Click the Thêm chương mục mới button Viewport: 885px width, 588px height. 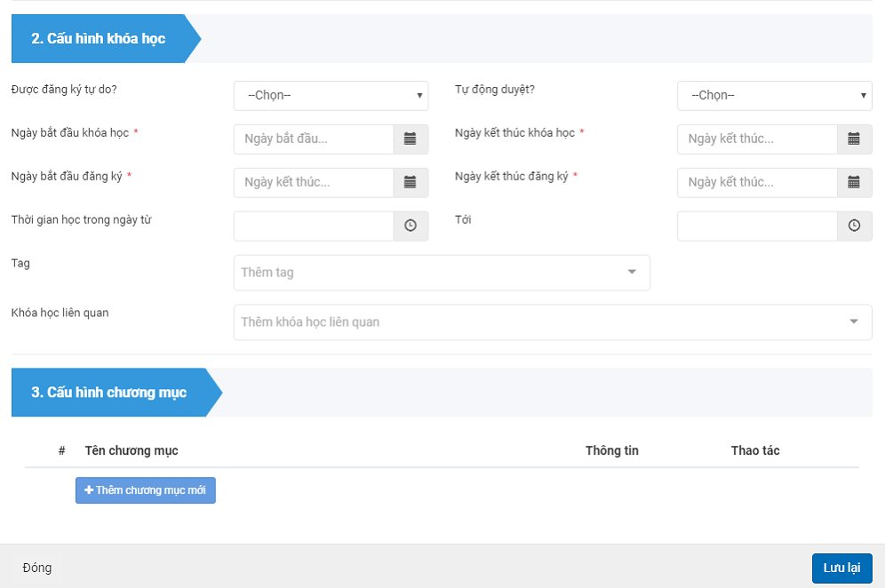tap(146, 490)
